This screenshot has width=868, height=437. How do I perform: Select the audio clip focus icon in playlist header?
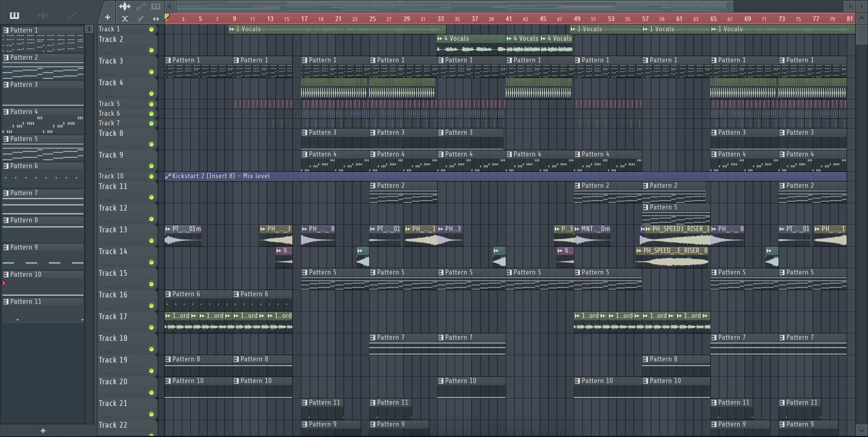[125, 6]
